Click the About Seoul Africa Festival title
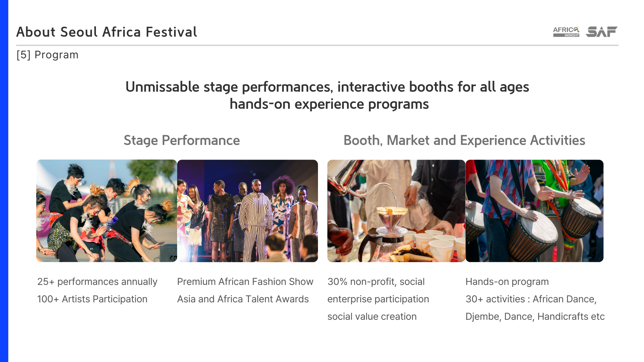 click(x=107, y=32)
